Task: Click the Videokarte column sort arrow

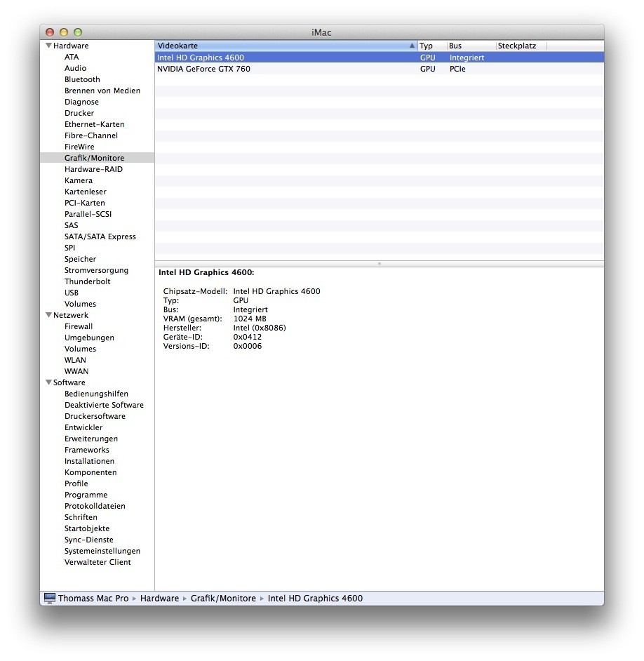Action: click(412, 46)
